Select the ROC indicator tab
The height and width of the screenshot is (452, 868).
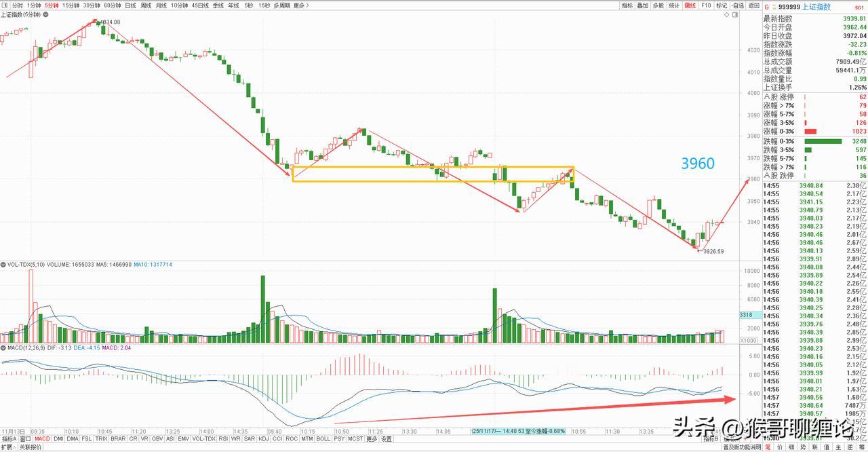point(292,438)
